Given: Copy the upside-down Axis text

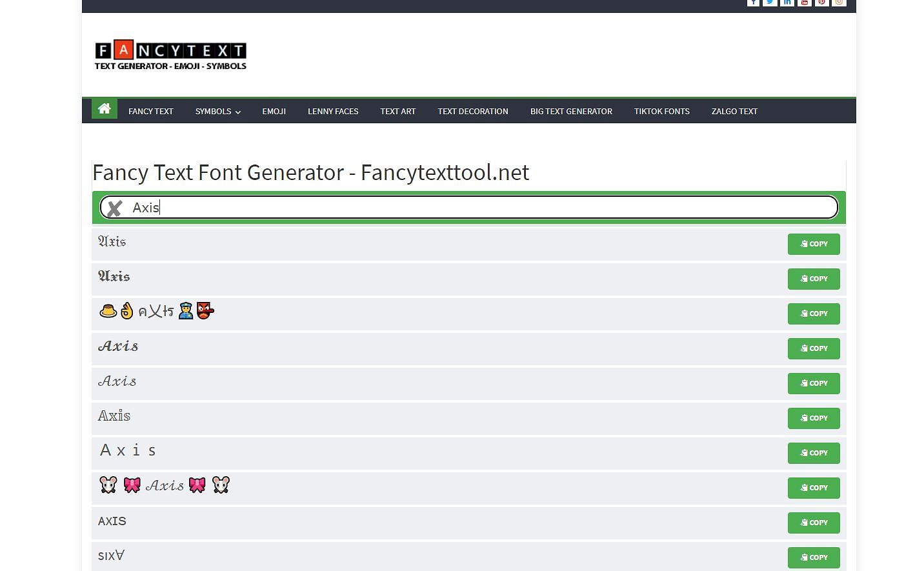Looking at the screenshot, I should click(x=813, y=557).
